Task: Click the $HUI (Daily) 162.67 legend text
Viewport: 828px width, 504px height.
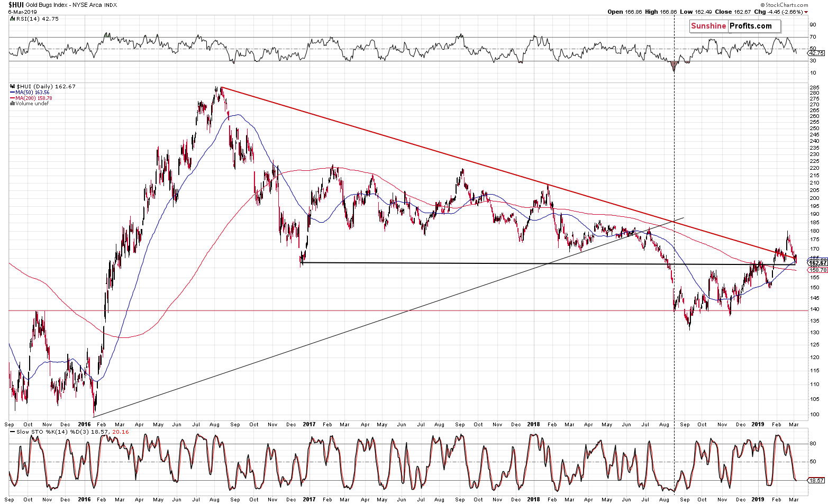Action: pyautogui.click(x=46, y=87)
